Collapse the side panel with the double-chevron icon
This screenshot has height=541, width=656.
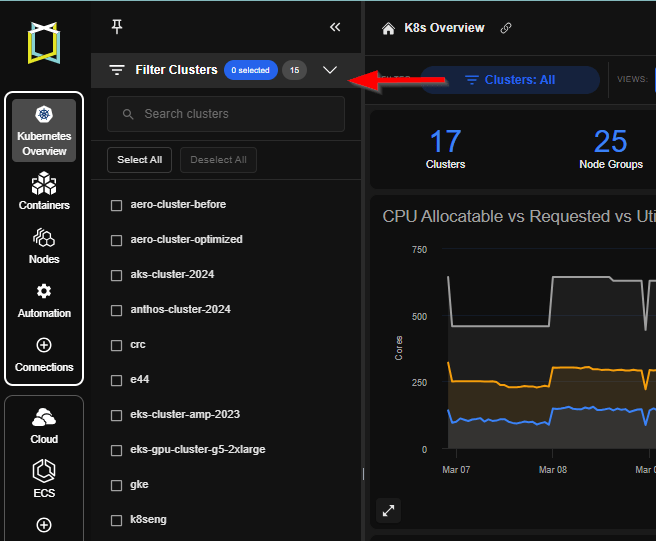click(x=335, y=27)
